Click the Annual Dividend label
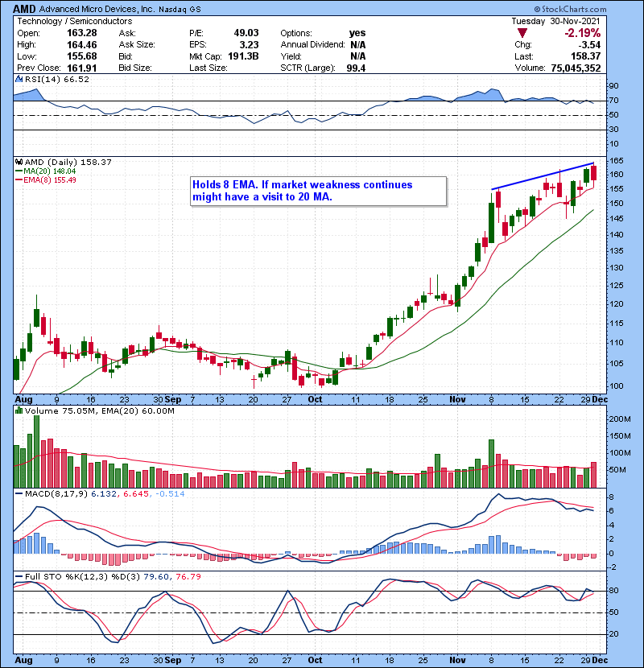 [x=313, y=45]
